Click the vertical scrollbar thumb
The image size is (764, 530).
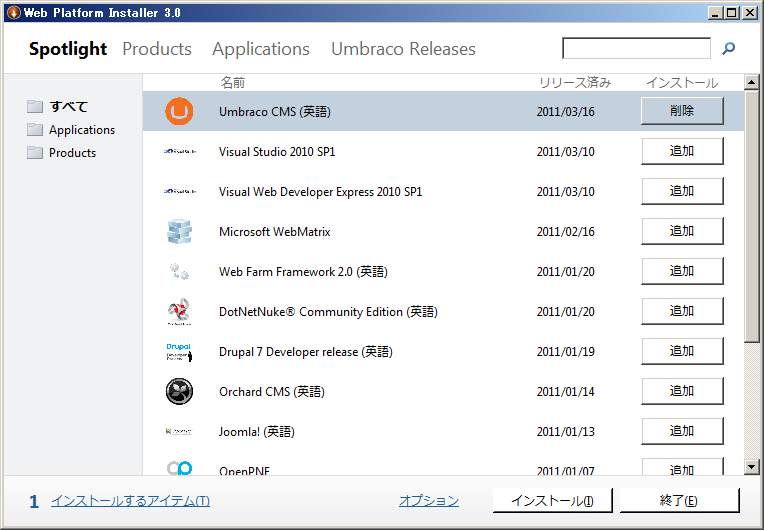751,216
